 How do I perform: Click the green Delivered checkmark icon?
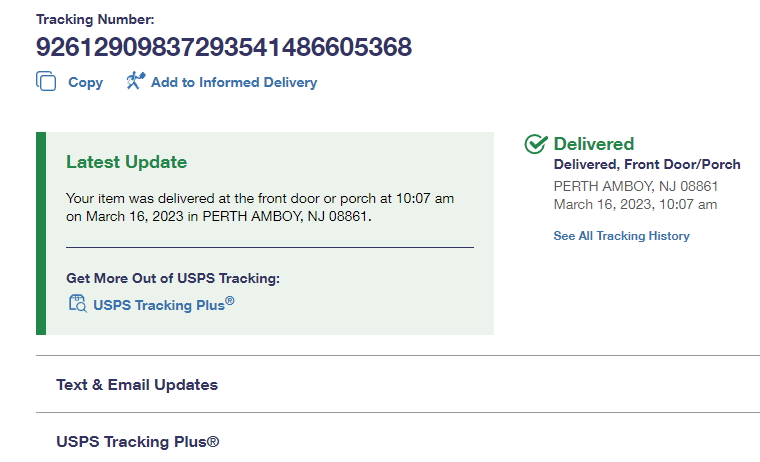point(535,145)
